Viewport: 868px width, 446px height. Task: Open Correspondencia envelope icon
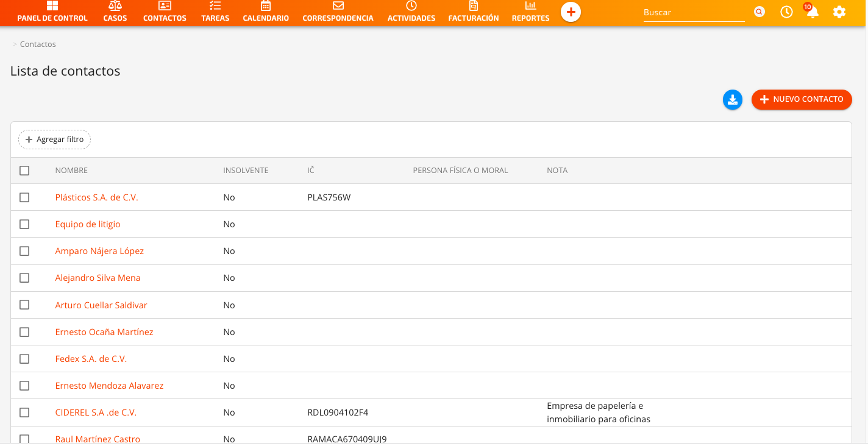(338, 6)
